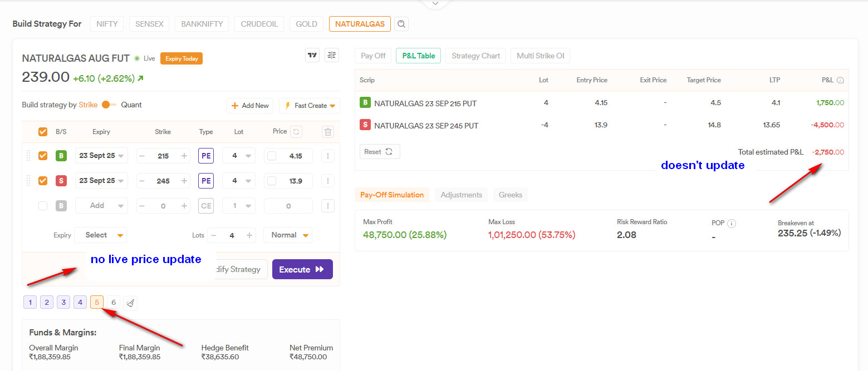Open three-dot menu for 215 PE leg
The width and height of the screenshot is (868, 371).
click(328, 156)
